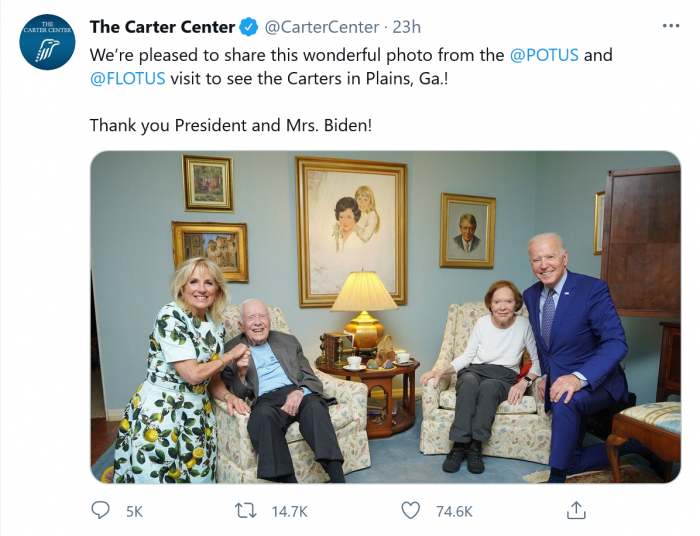The height and width of the screenshot is (536, 700).
Task: Open the 23h timestamp link
Action: click(x=406, y=27)
